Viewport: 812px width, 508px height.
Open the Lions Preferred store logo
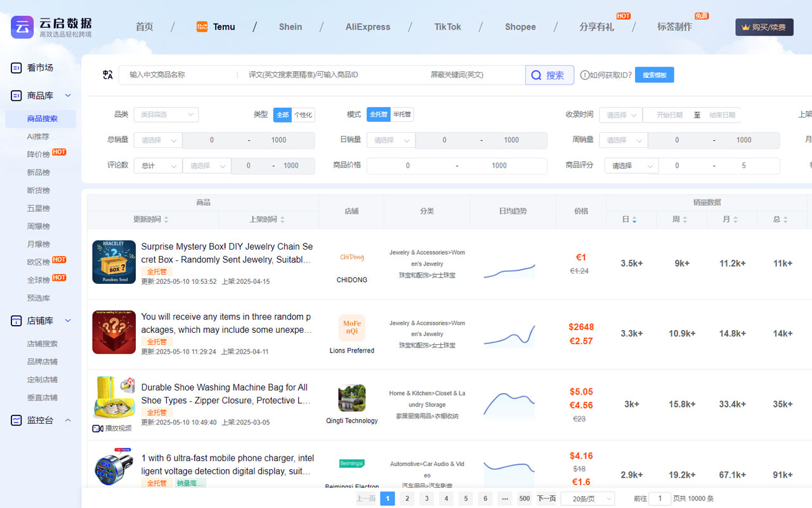pyautogui.click(x=352, y=328)
